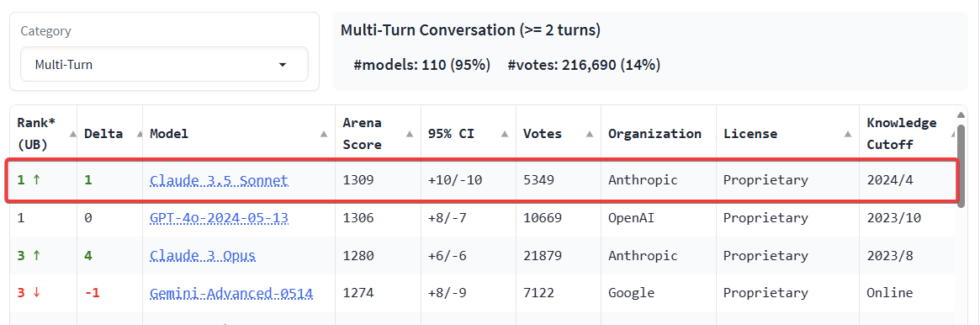This screenshot has height=325, width=980.
Task: Open the Claude 3 Opus model link
Action: (x=203, y=256)
